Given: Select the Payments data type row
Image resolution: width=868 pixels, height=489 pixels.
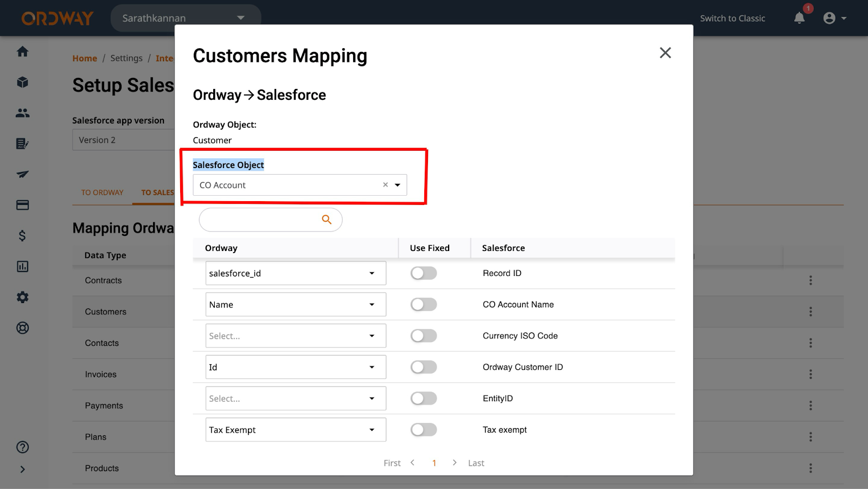Looking at the screenshot, I should 104,406.
